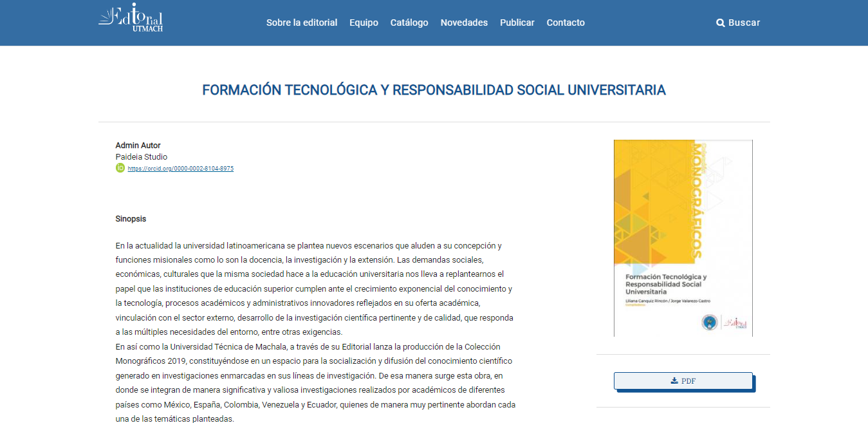Click the paragraph beginning 'En la actualidad'

point(315,289)
